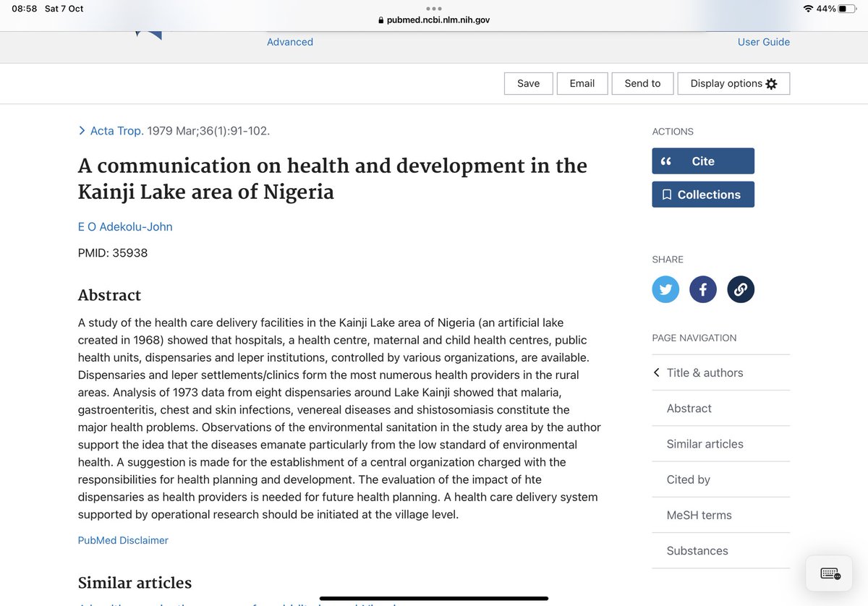Click the Email button
The width and height of the screenshot is (868, 606).
582,83
